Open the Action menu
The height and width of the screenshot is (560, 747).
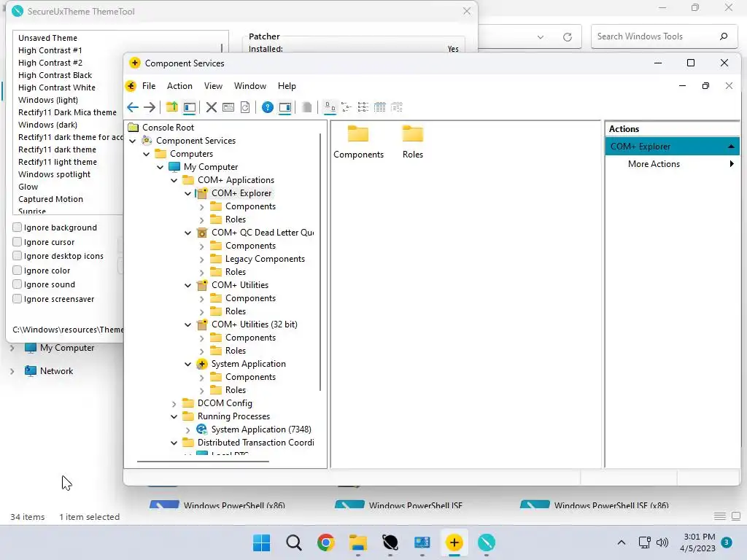pyautogui.click(x=179, y=86)
